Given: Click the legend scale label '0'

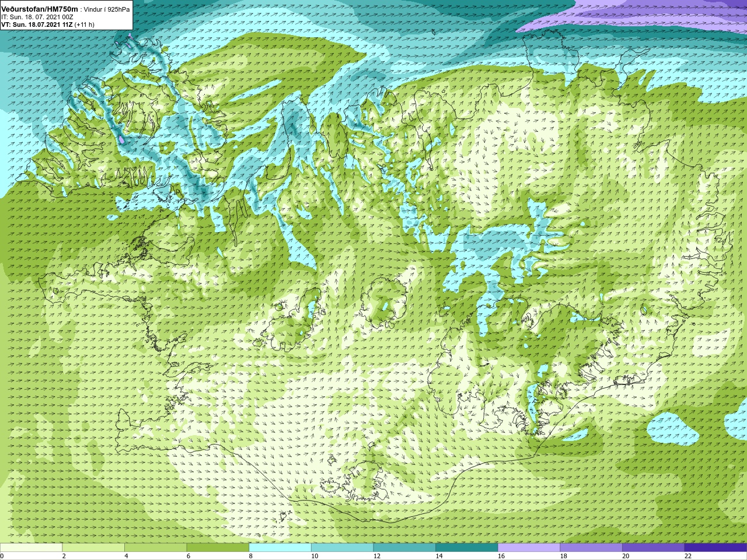Looking at the screenshot, I should (x=2, y=556).
